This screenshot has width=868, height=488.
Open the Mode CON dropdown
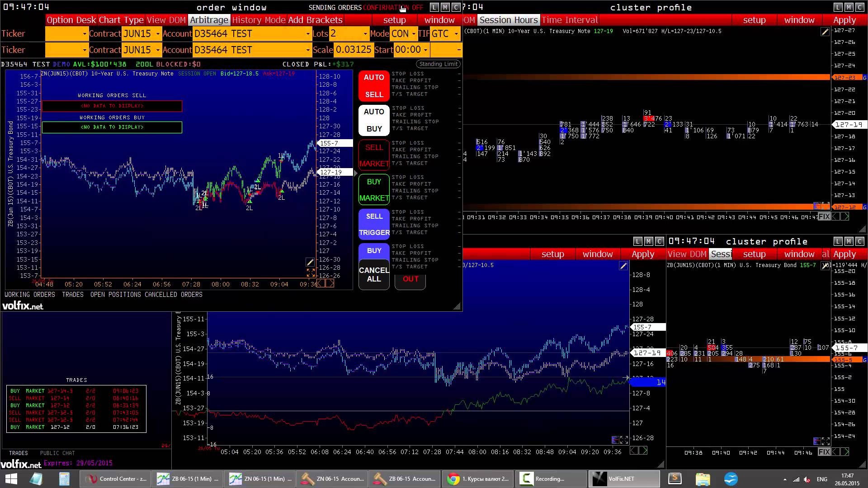pyautogui.click(x=403, y=34)
